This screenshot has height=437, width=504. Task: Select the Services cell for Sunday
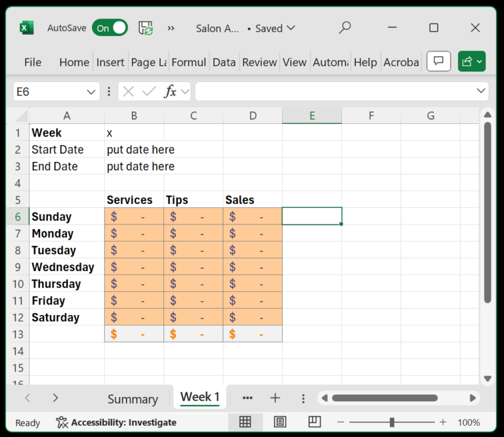134,217
